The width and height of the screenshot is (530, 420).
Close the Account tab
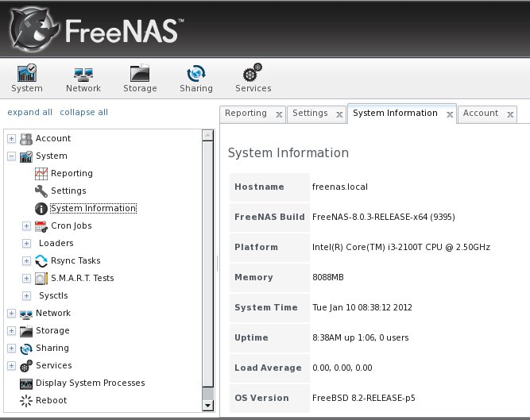pos(510,115)
